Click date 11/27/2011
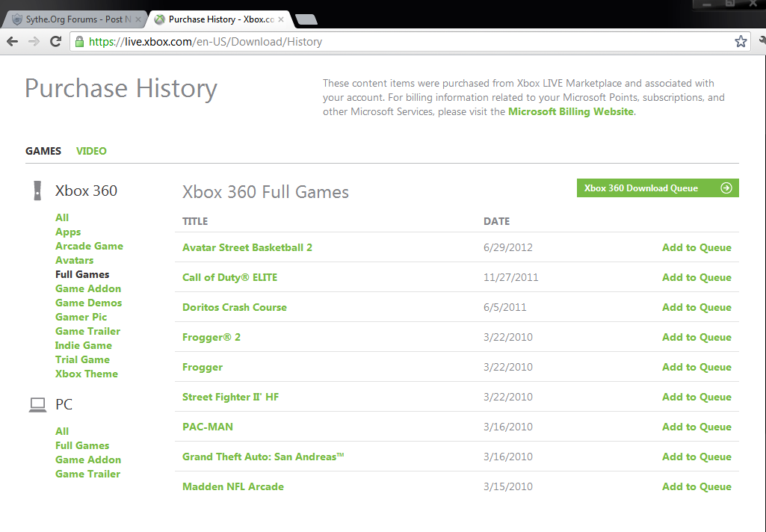This screenshot has height=532, width=766. pyautogui.click(x=511, y=277)
